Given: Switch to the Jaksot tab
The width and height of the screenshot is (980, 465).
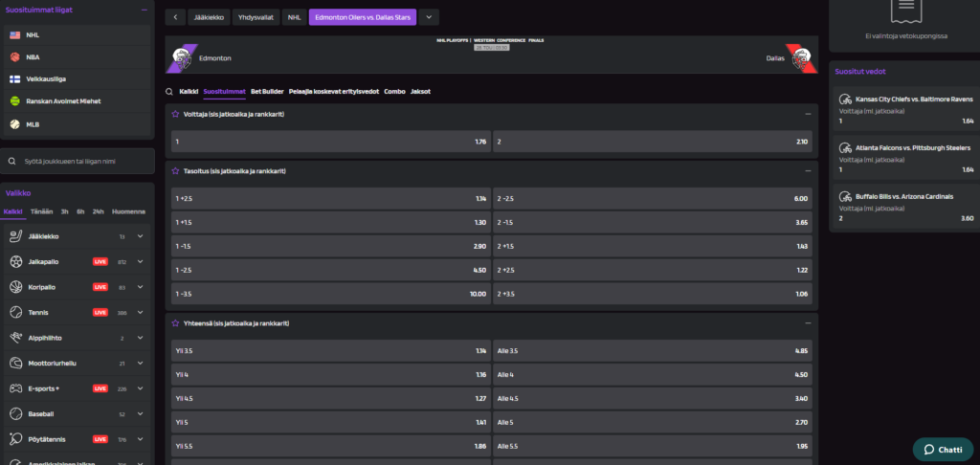Looking at the screenshot, I should pyautogui.click(x=421, y=91).
